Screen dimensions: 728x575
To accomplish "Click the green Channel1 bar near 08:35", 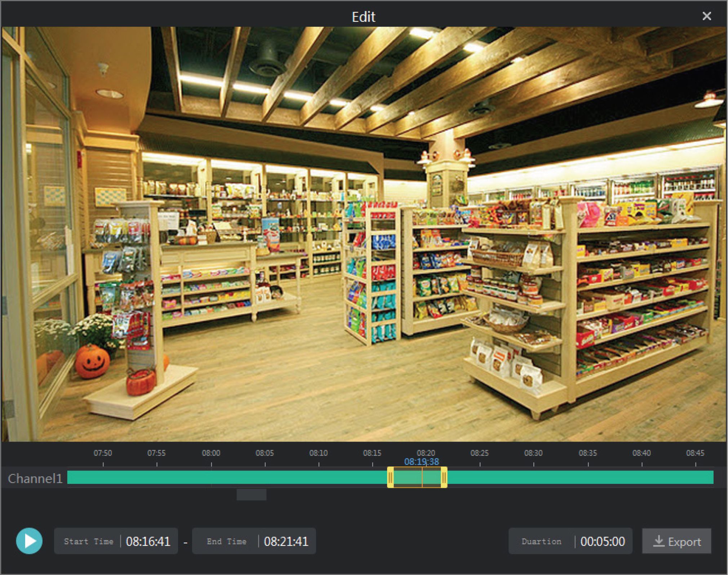I will (x=588, y=478).
